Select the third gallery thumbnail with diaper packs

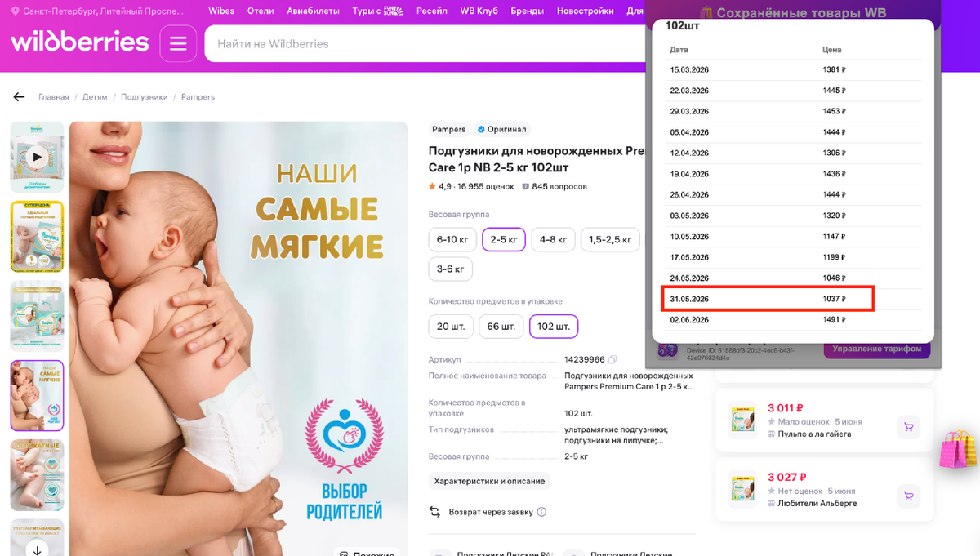coord(37,316)
